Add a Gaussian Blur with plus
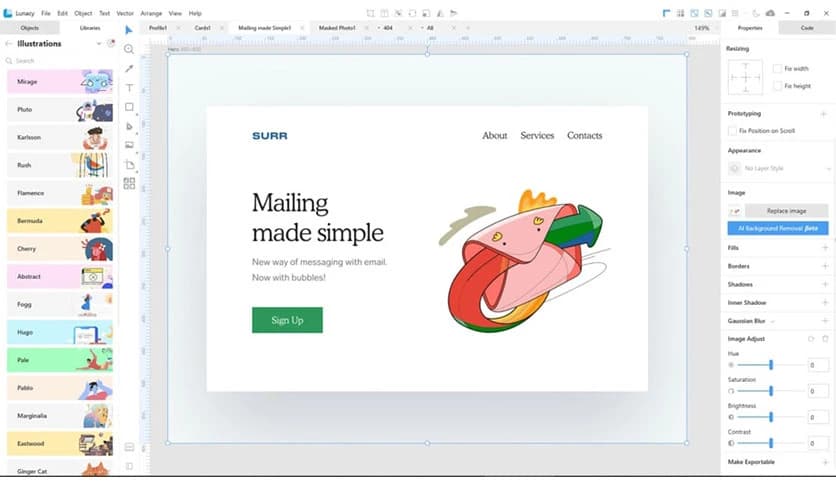Image resolution: width=836 pixels, height=484 pixels. (x=825, y=320)
